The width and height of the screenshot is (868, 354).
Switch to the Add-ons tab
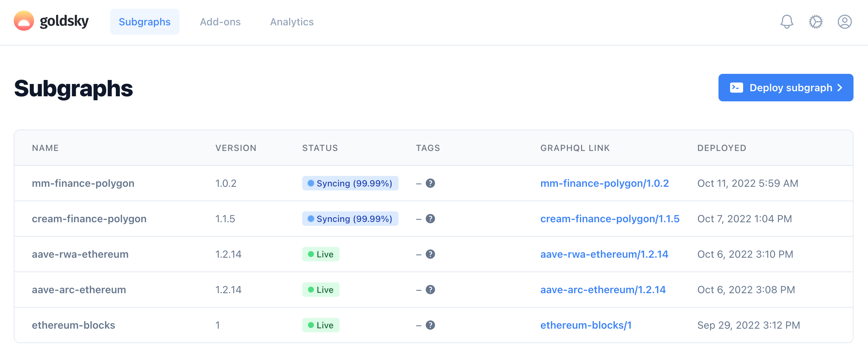pos(220,22)
